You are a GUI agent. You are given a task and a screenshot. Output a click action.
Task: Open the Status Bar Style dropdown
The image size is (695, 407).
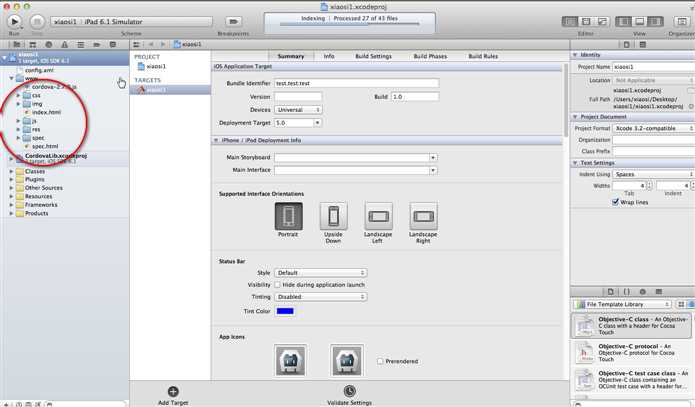tap(320, 273)
